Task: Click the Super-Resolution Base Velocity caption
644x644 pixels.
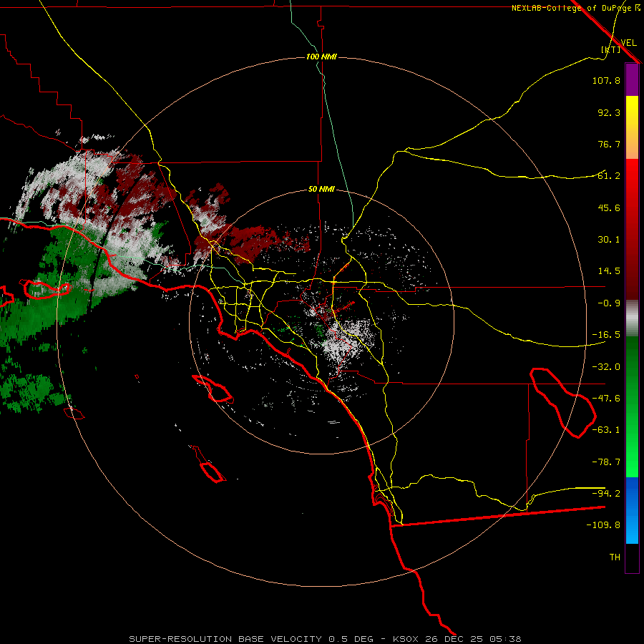Action: click(x=325, y=639)
